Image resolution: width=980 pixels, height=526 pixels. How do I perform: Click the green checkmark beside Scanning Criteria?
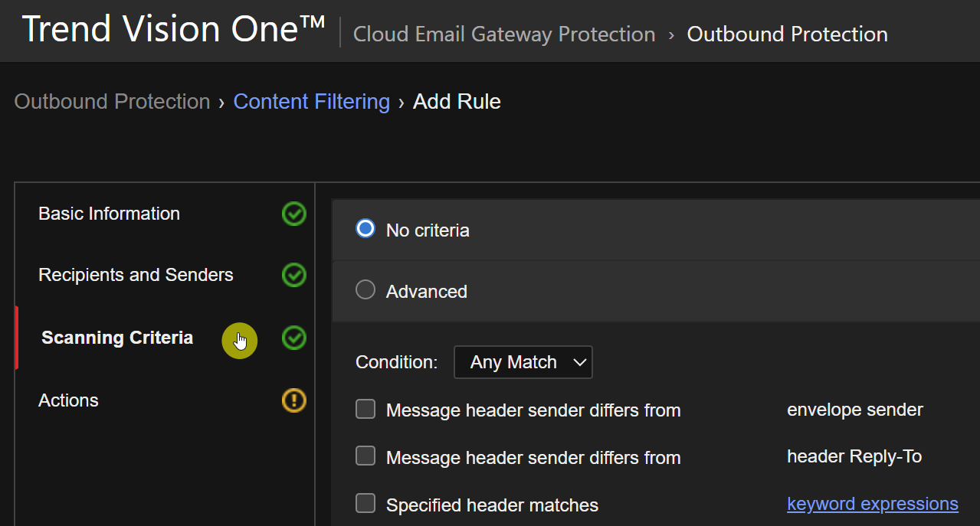coord(294,338)
